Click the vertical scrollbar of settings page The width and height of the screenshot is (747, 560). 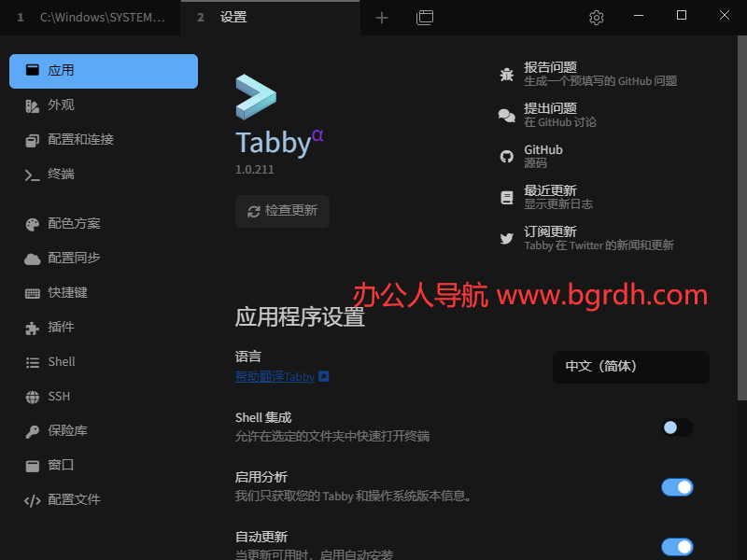click(x=741, y=218)
